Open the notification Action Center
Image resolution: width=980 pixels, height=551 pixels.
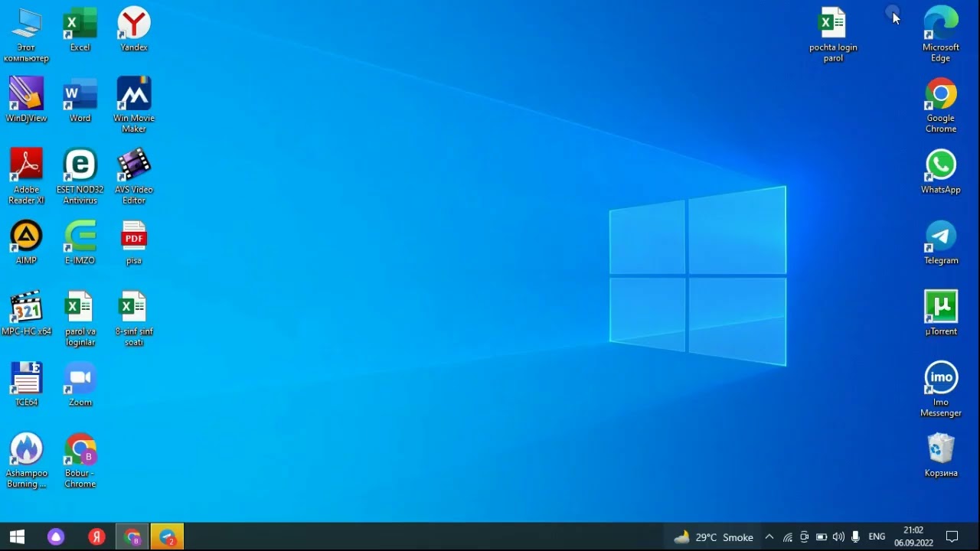click(x=952, y=536)
